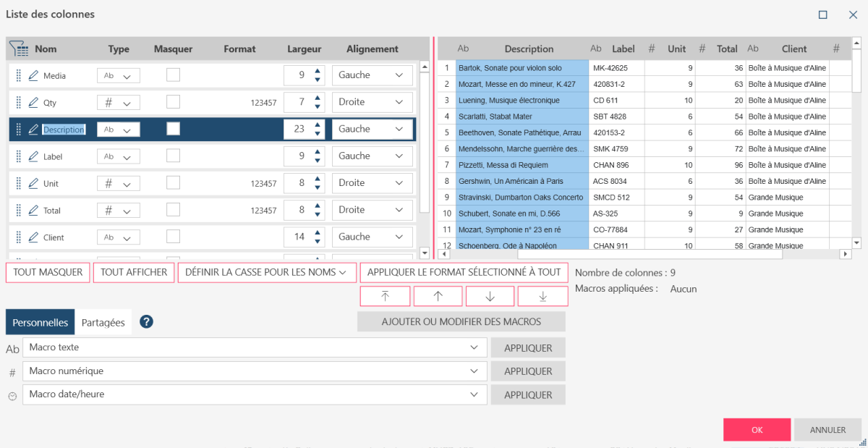This screenshot has height=448, width=868.
Task: Open the macros help question mark icon
Action: (146, 322)
